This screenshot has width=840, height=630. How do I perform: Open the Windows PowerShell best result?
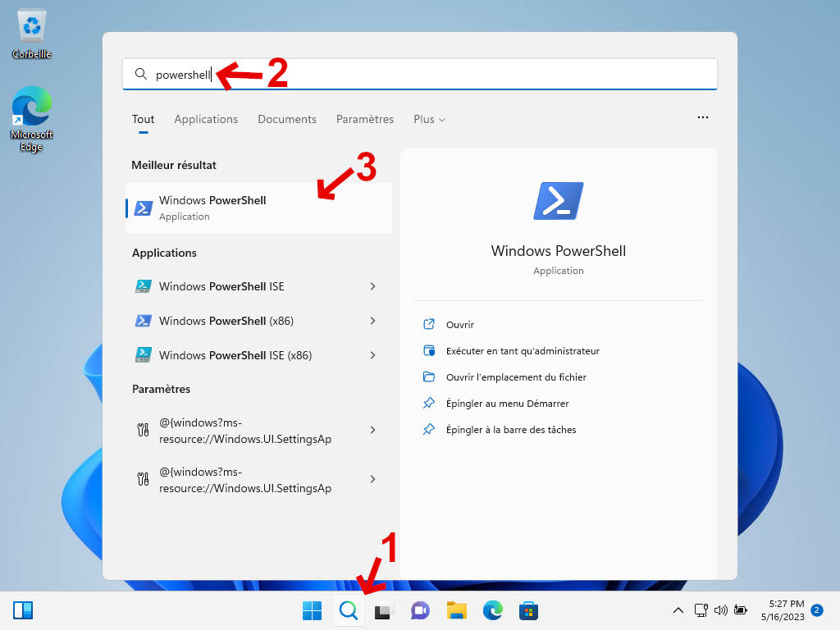click(x=258, y=208)
